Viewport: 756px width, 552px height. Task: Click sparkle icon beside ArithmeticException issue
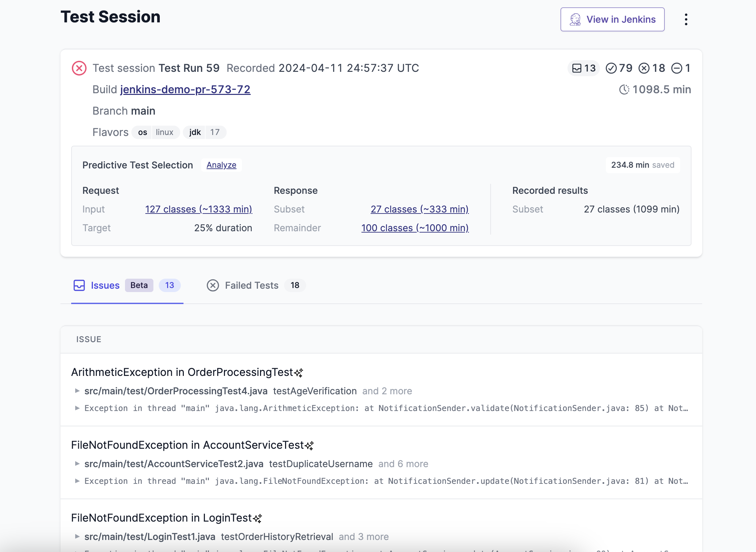[298, 373]
